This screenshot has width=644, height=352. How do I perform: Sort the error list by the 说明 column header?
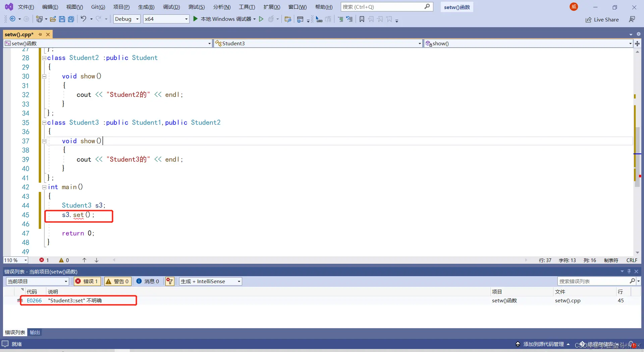[x=53, y=292]
